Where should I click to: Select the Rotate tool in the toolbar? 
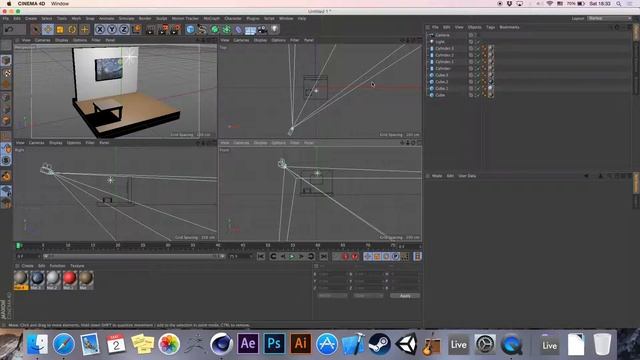(x=72, y=29)
